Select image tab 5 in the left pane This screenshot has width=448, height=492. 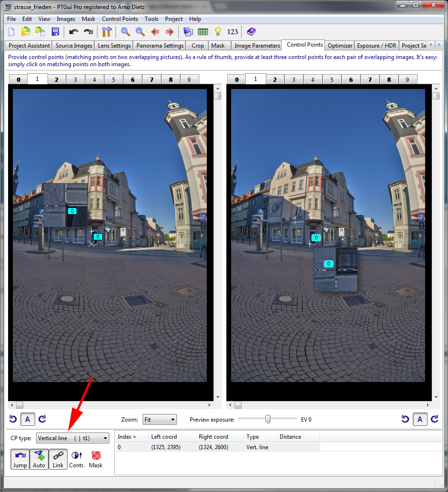[113, 79]
